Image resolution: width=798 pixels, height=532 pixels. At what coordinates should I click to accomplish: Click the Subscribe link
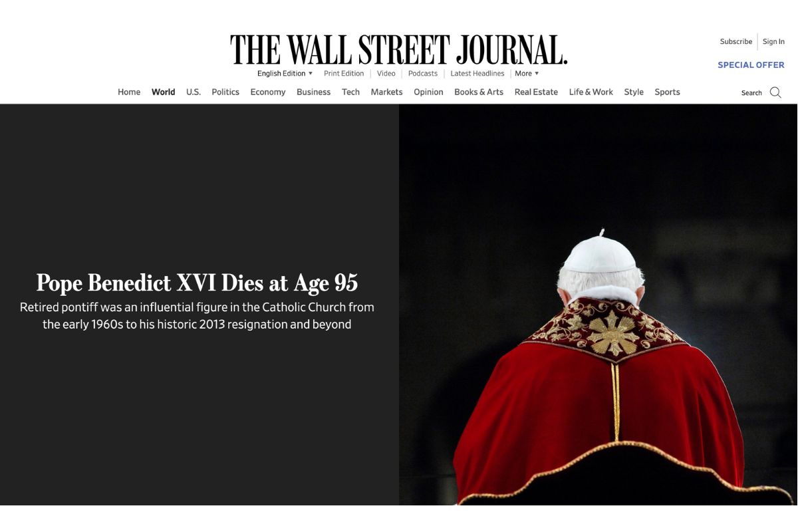[736, 41]
